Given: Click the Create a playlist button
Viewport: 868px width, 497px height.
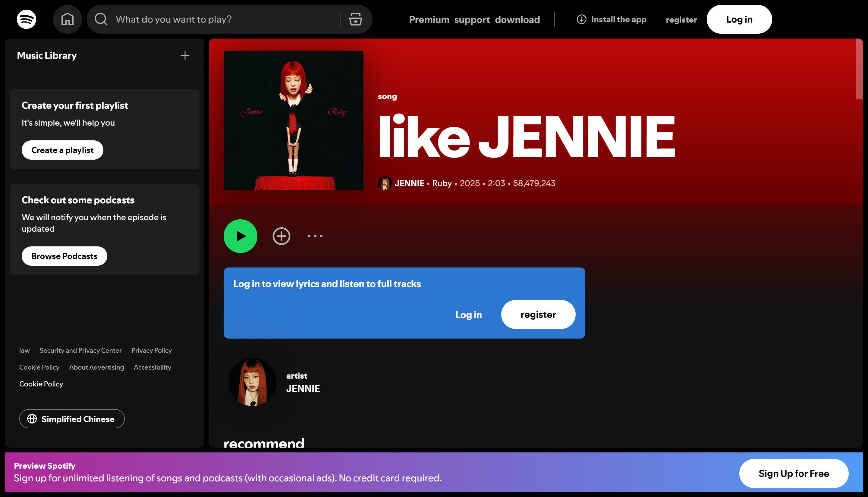Looking at the screenshot, I should coord(62,150).
